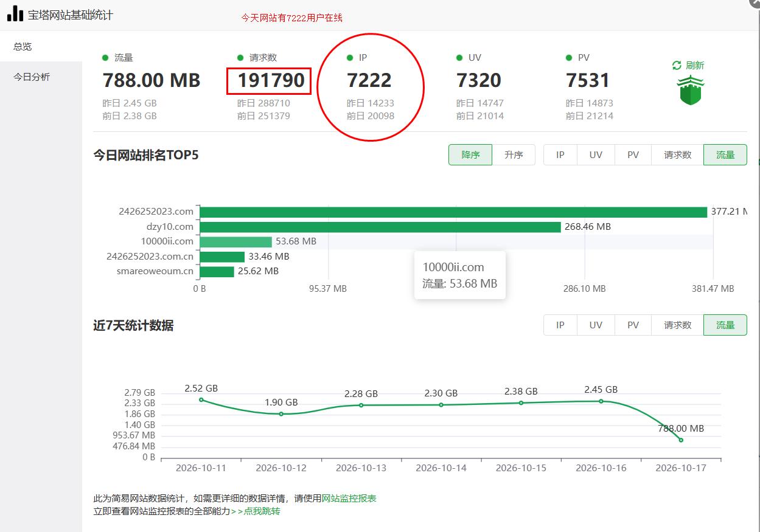
Task: Show TOP5 ranking by PV
Action: tap(633, 155)
